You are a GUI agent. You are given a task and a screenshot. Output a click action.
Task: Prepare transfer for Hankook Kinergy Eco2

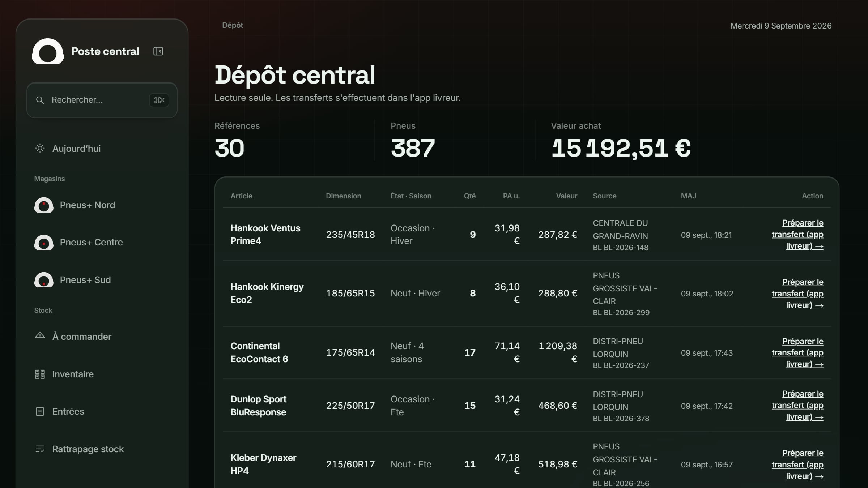(x=797, y=294)
